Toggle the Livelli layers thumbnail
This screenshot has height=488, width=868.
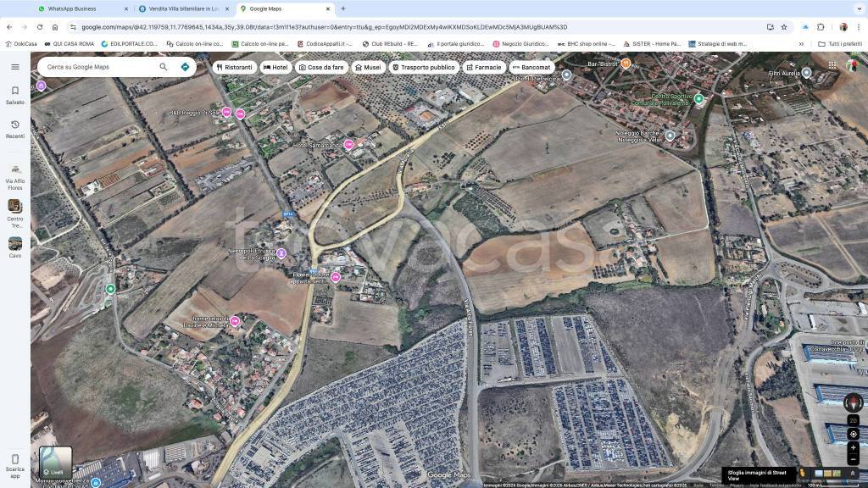(x=56, y=462)
